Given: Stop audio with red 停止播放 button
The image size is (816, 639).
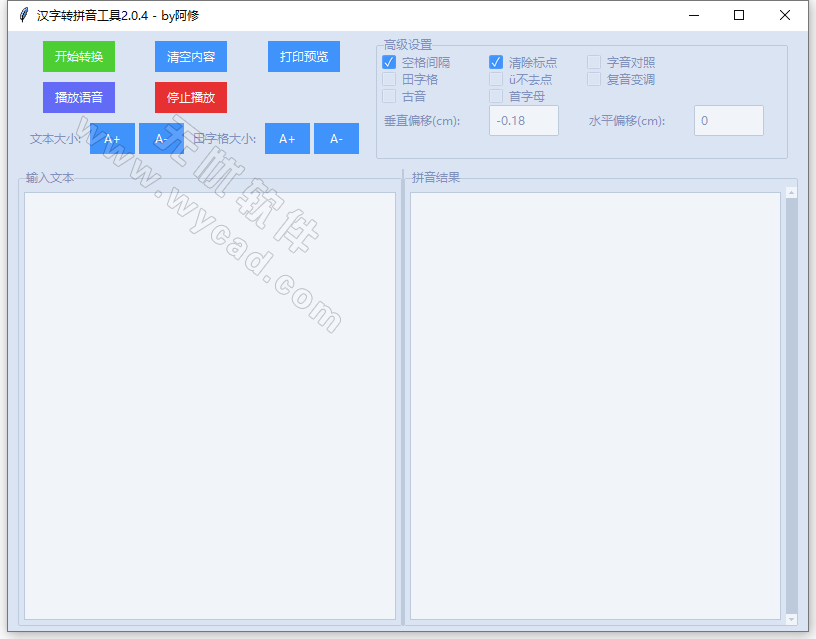Looking at the screenshot, I should 191,98.
